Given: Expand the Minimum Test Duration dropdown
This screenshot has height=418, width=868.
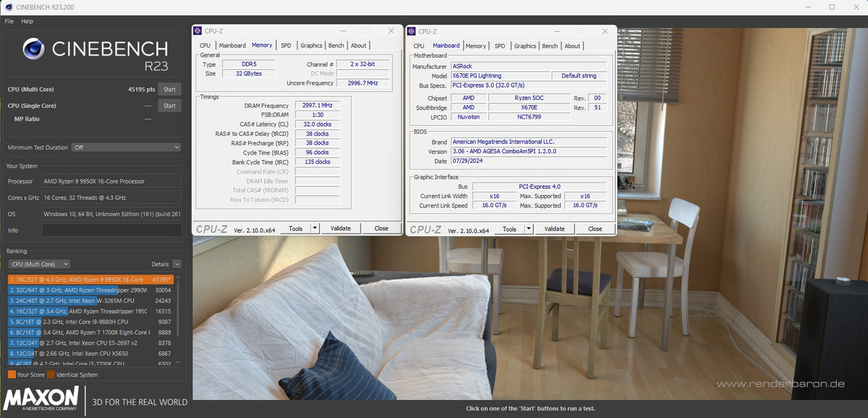Looking at the screenshot, I should pyautogui.click(x=127, y=147).
